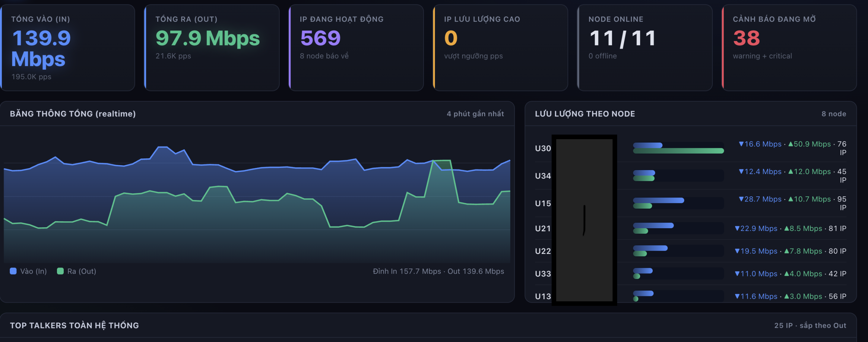The height and width of the screenshot is (342, 868).
Task: Click the Ra (Out) legend label
Action: pos(82,271)
